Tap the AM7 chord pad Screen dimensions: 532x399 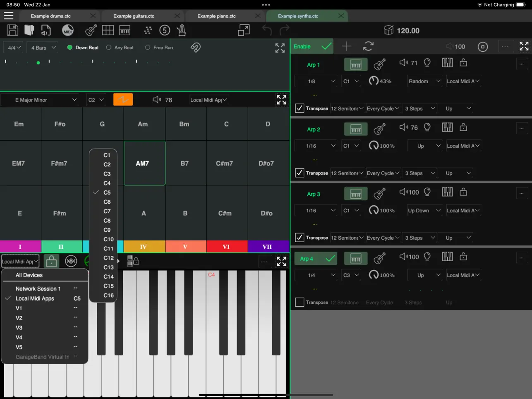tap(144, 163)
